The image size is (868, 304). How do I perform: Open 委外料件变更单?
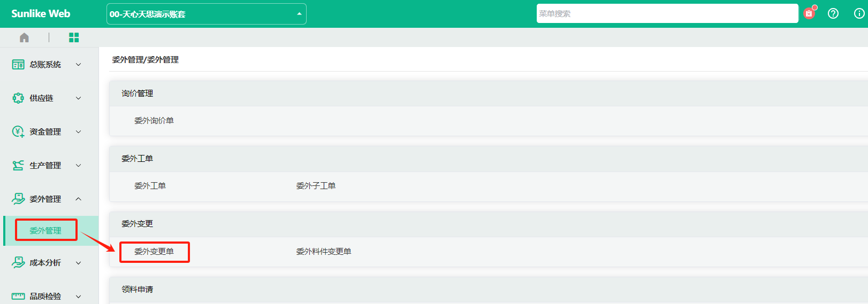324,252
